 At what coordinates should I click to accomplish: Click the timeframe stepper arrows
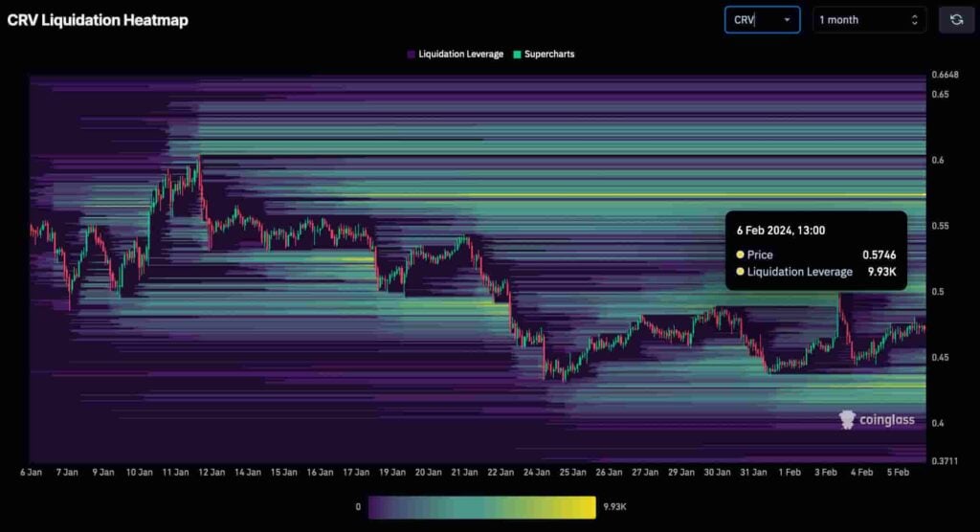(x=914, y=20)
